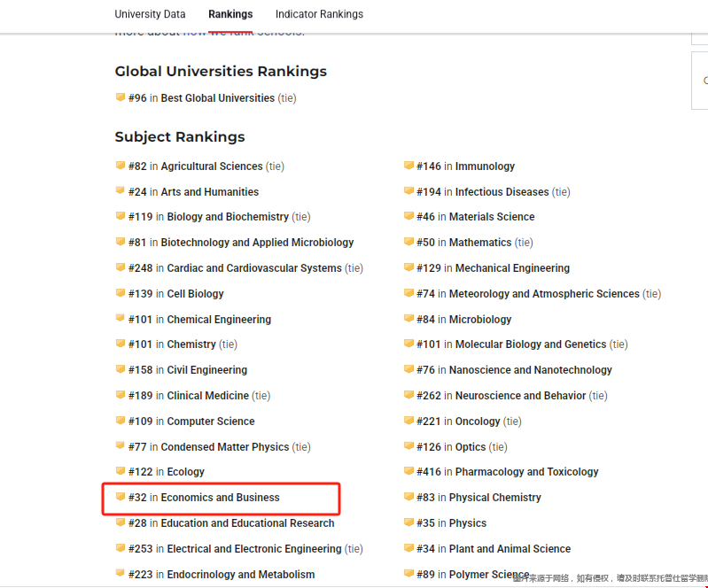Open Physical Chemistry ranking
This screenshot has width=708, height=588.
(495, 498)
